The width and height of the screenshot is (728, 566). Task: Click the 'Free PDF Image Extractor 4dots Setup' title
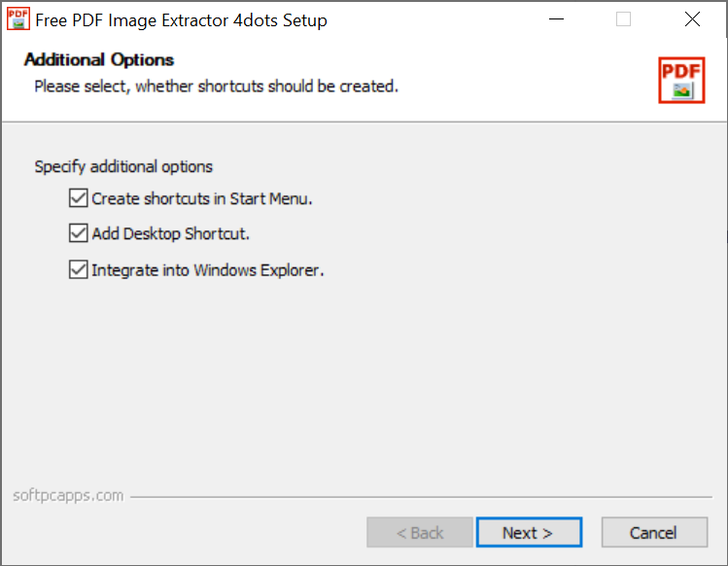pyautogui.click(x=181, y=20)
